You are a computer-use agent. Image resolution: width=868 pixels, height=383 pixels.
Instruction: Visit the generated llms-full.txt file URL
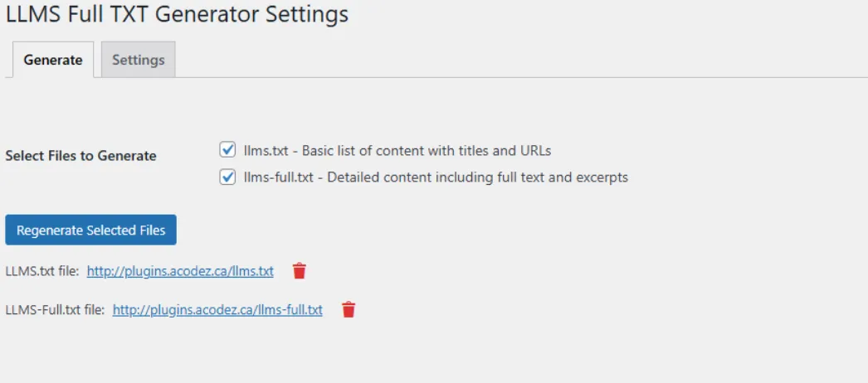pyautogui.click(x=217, y=310)
